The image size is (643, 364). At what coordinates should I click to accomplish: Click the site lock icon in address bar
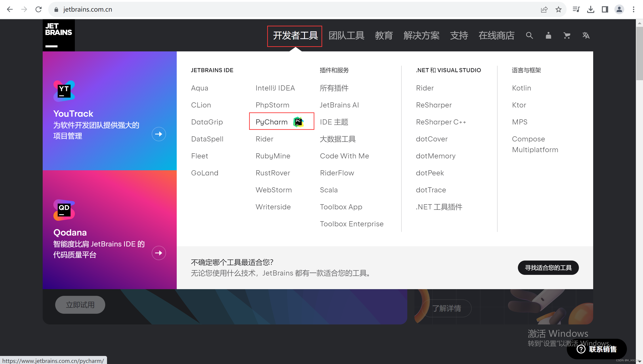pyautogui.click(x=56, y=10)
